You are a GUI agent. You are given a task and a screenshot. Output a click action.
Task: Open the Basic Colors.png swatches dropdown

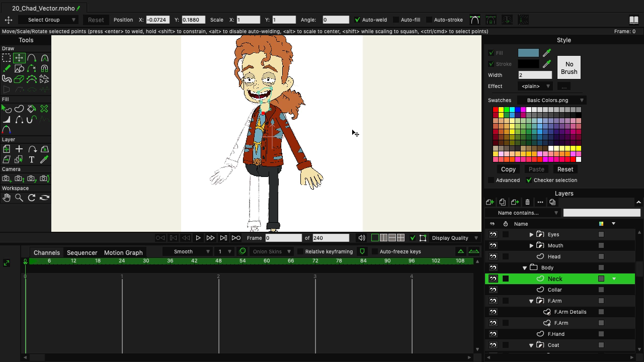(551, 100)
